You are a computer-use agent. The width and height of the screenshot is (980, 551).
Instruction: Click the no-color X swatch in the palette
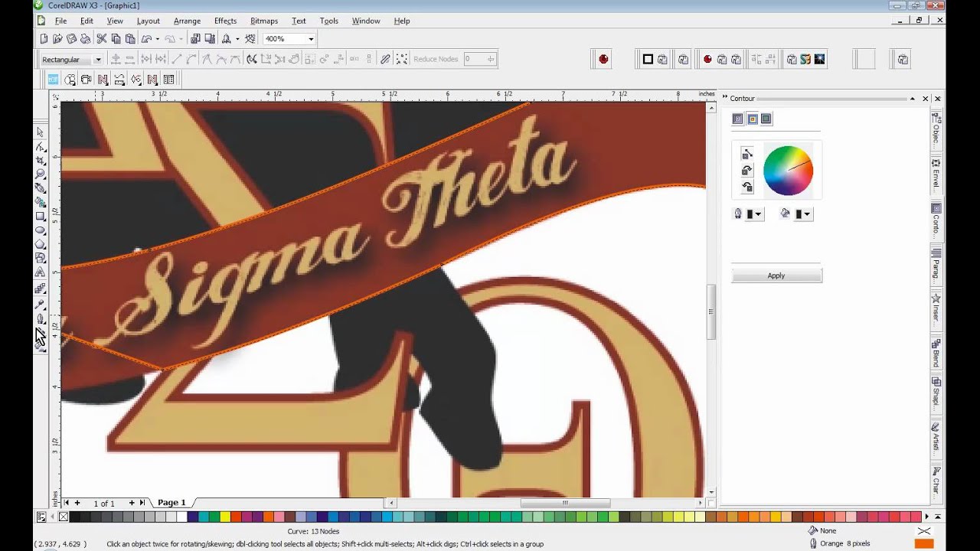coord(64,517)
